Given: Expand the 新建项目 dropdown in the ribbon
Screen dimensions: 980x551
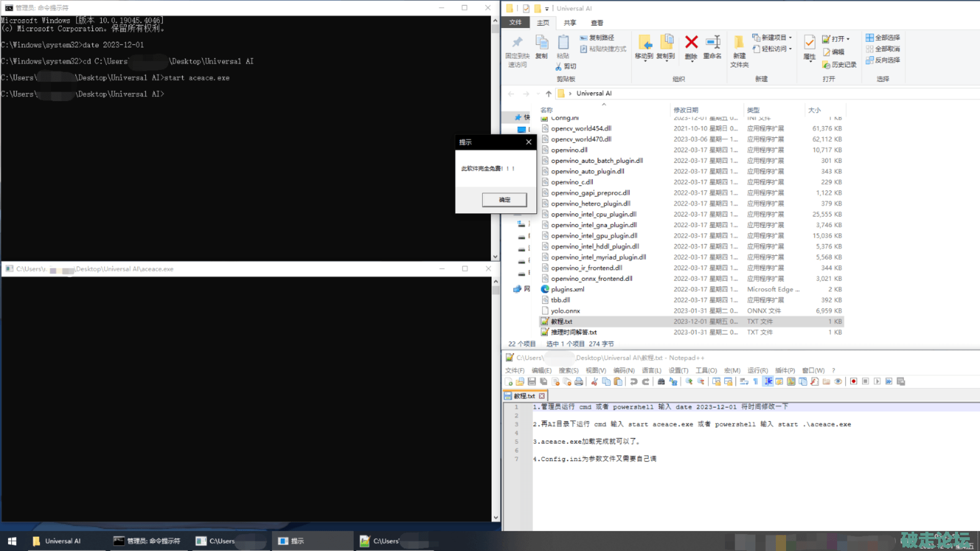Looking at the screenshot, I should click(790, 38).
